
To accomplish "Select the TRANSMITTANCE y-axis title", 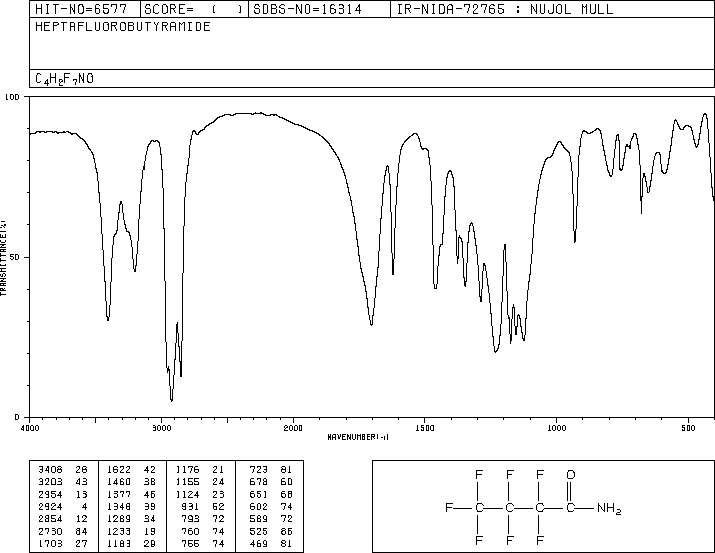I will (3, 258).
